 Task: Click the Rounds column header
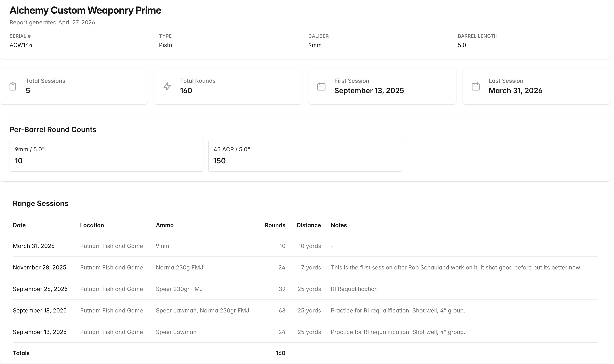coord(275,225)
